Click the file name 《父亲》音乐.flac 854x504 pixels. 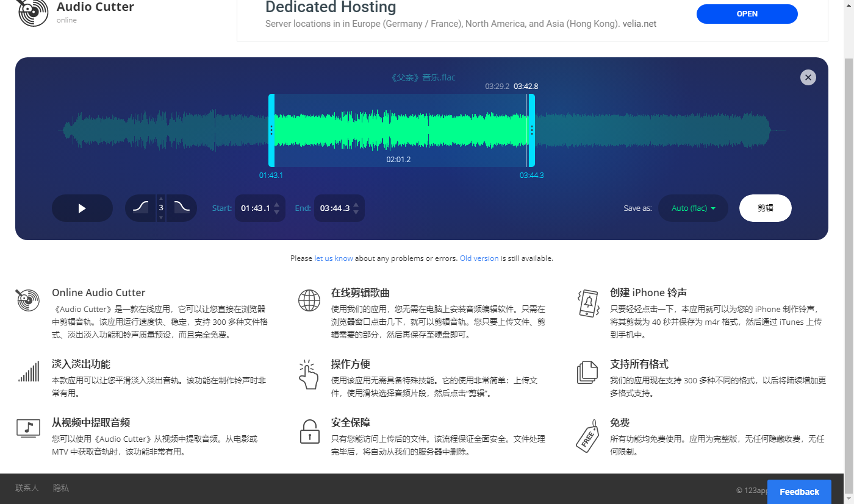[x=423, y=77]
